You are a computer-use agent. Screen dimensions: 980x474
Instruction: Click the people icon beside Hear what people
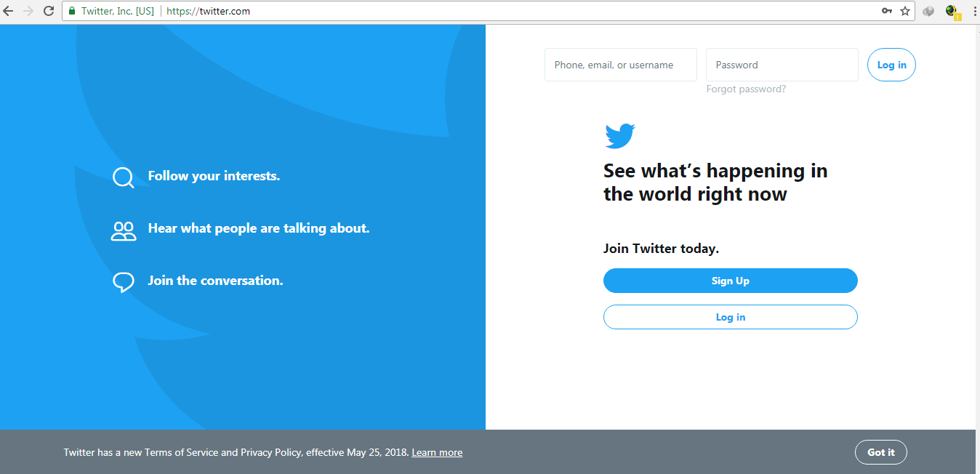[x=124, y=230]
